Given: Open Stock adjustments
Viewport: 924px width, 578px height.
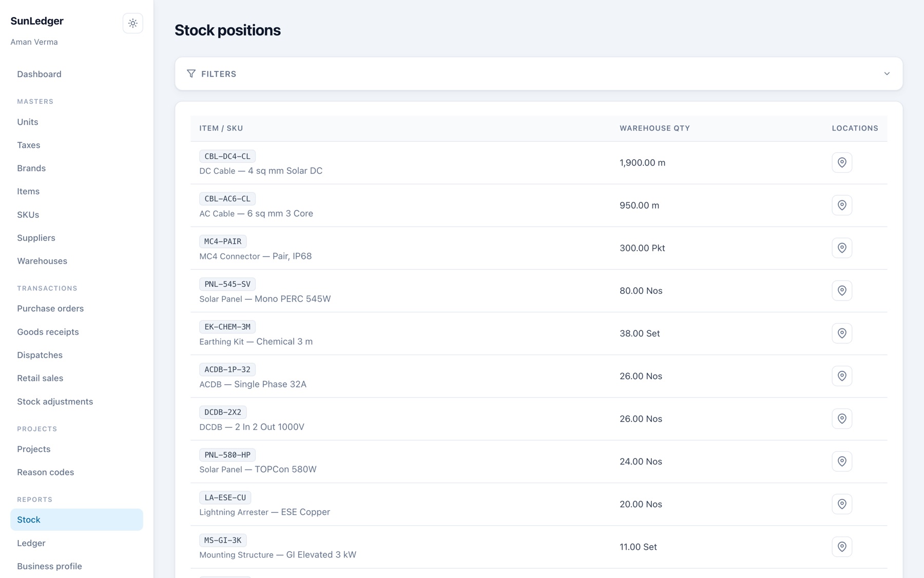Looking at the screenshot, I should (x=76, y=401).
